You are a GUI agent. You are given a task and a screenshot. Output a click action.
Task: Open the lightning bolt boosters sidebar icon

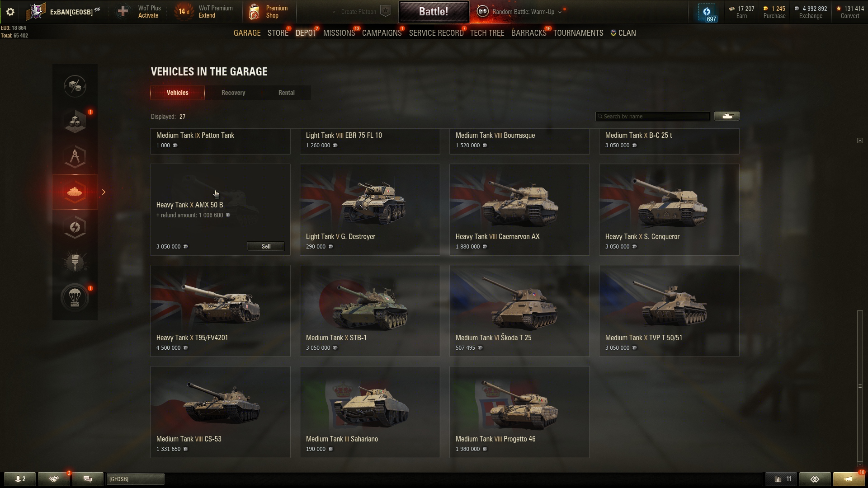click(75, 227)
